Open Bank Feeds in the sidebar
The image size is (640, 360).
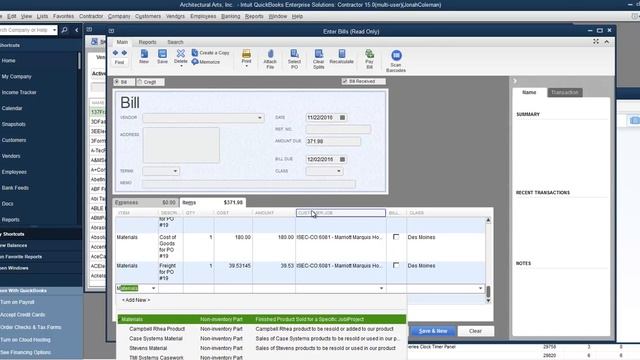(x=15, y=188)
